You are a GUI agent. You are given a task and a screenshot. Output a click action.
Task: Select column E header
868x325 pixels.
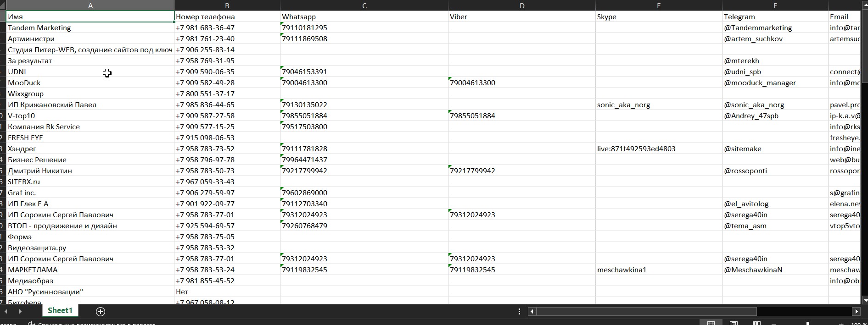pyautogui.click(x=659, y=6)
